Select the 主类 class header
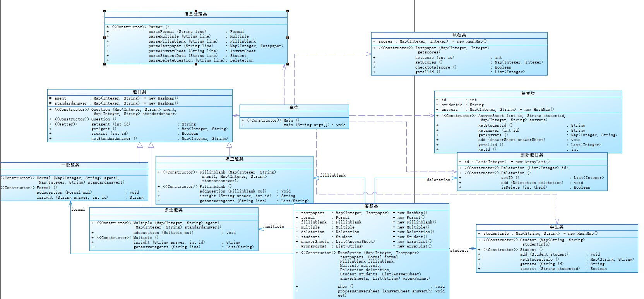Viewport: 644px width, 299px height. 294,107
